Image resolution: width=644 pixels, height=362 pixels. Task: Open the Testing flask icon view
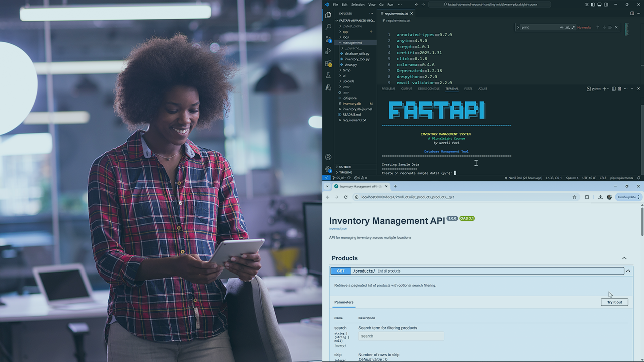[x=328, y=75]
